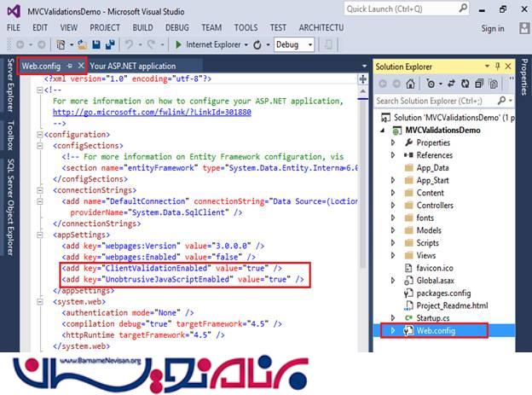Click the Home icon in Solution Explorer

click(x=410, y=84)
